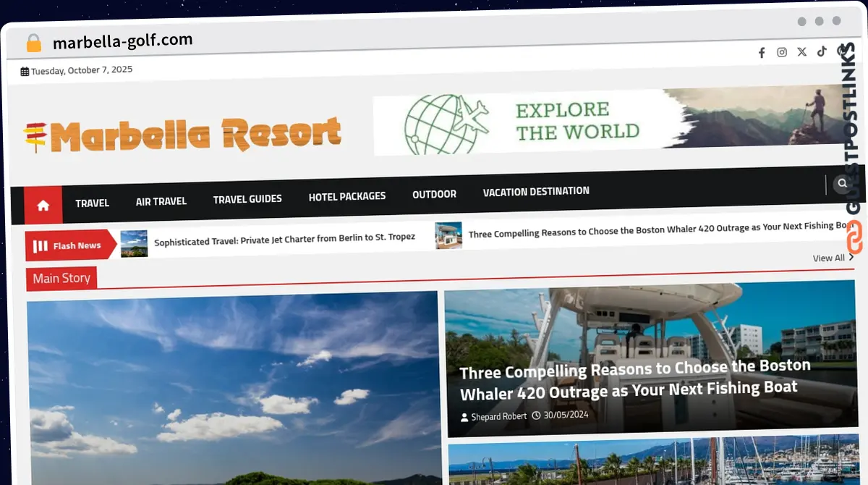Click the marbella-golf.com address text

(123, 41)
